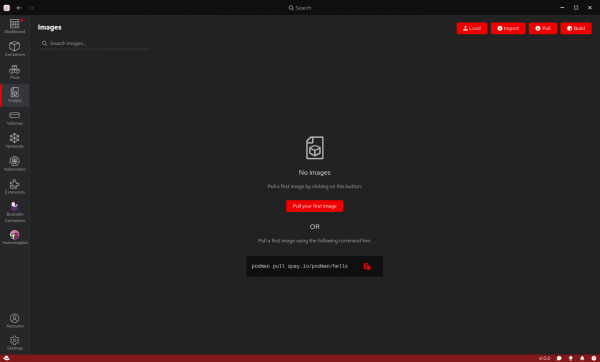Click the hat icon in status bar
Viewport: 600px width, 362px height.
click(6, 358)
